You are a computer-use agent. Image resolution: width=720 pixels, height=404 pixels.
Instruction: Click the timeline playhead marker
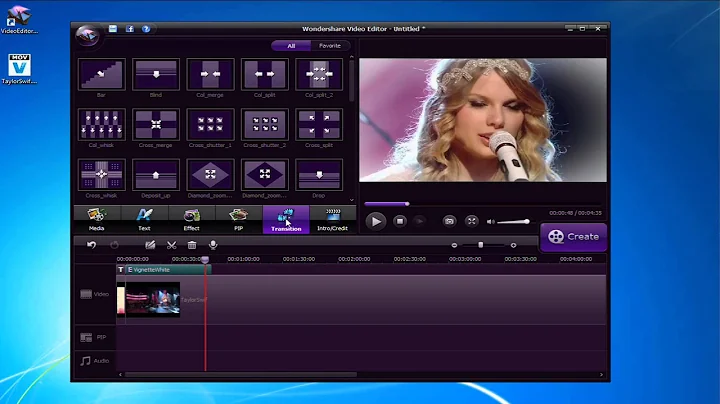coord(205,259)
